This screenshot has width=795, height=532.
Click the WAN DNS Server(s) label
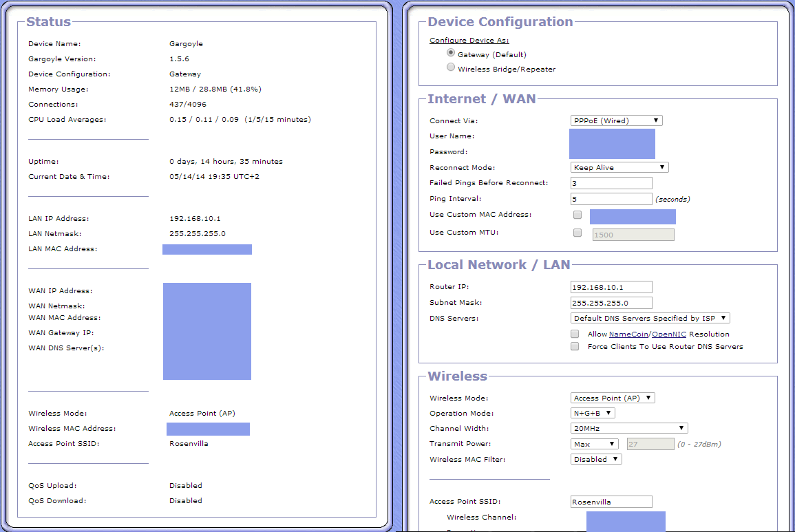click(66, 348)
